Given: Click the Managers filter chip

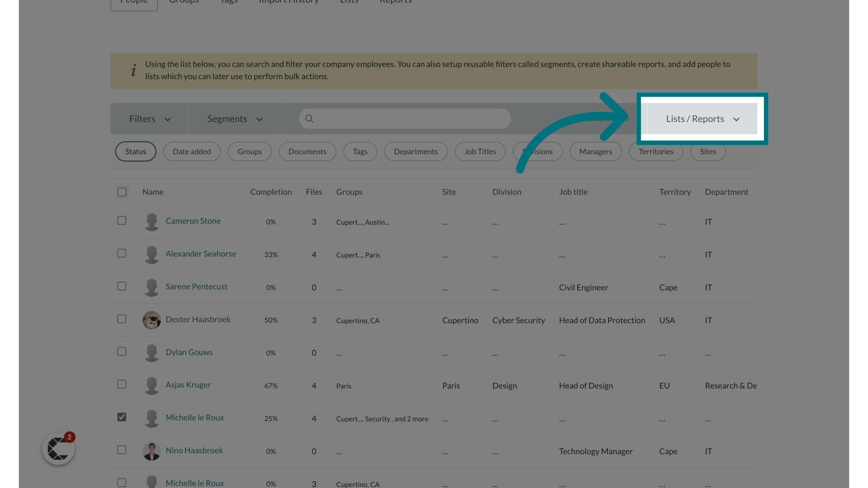Looking at the screenshot, I should (595, 151).
